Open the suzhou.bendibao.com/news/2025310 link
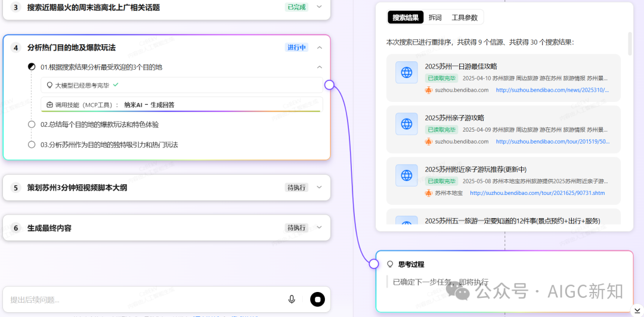 pyautogui.click(x=552, y=90)
